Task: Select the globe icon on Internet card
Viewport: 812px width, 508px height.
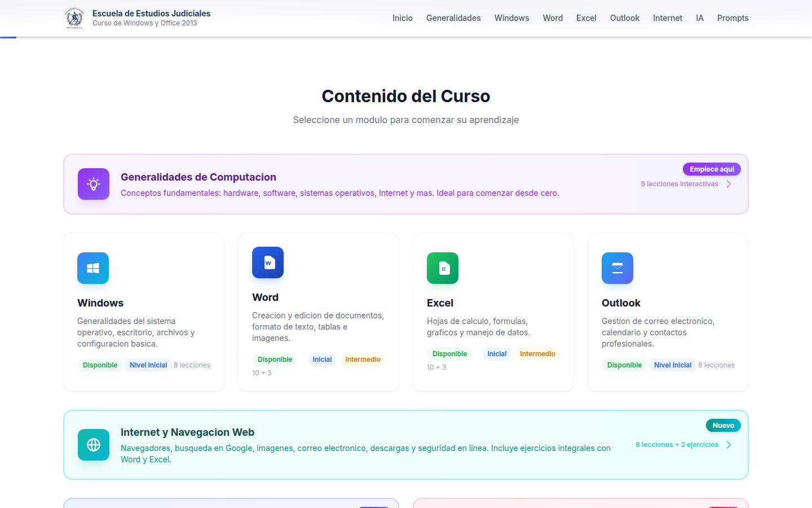Action: click(x=93, y=445)
